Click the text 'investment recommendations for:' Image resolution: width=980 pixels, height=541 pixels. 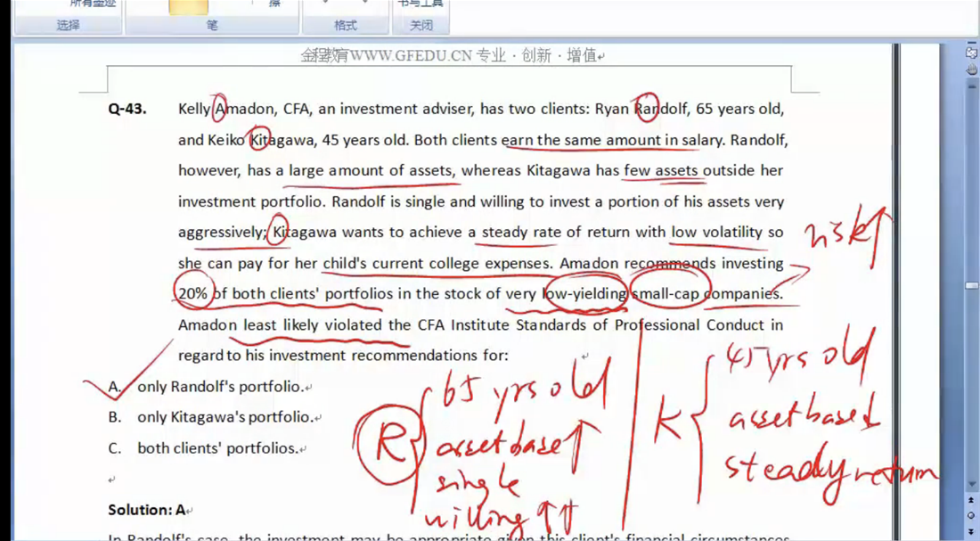click(x=388, y=356)
